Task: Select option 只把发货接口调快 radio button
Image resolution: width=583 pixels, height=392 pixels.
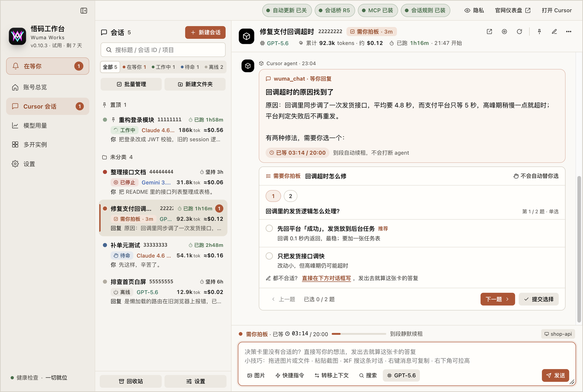Action: (x=269, y=256)
